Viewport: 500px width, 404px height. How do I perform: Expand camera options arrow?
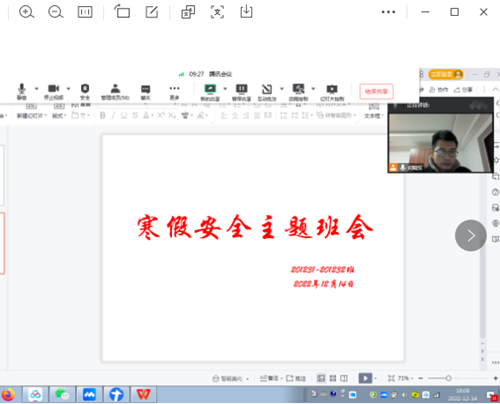tap(68, 89)
